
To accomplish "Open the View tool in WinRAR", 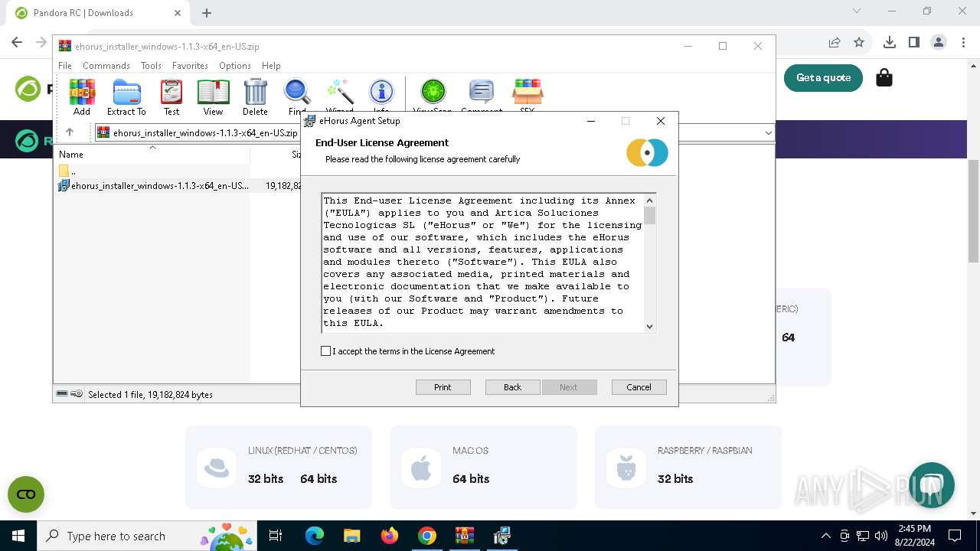I will (x=213, y=97).
